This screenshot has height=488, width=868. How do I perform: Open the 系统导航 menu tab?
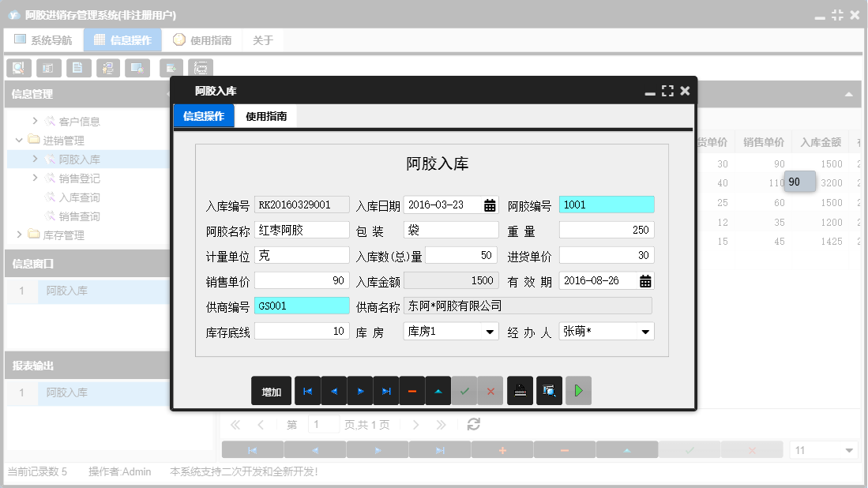(x=43, y=39)
